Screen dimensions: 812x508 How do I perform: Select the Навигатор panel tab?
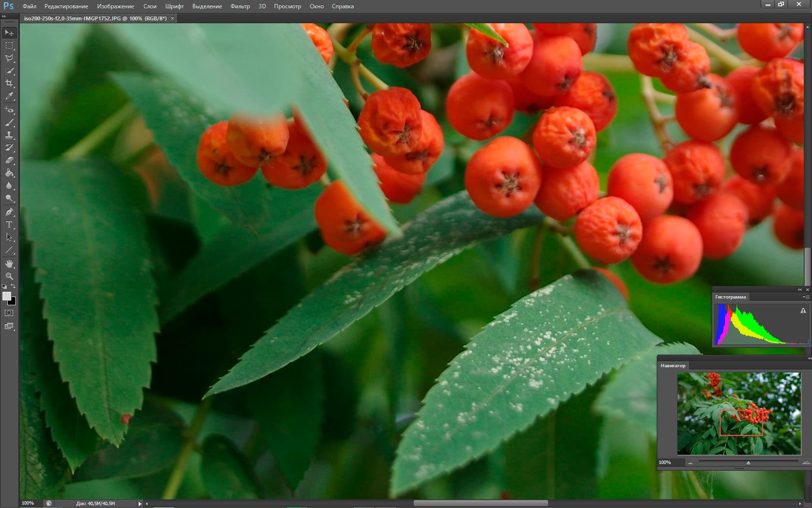point(673,366)
